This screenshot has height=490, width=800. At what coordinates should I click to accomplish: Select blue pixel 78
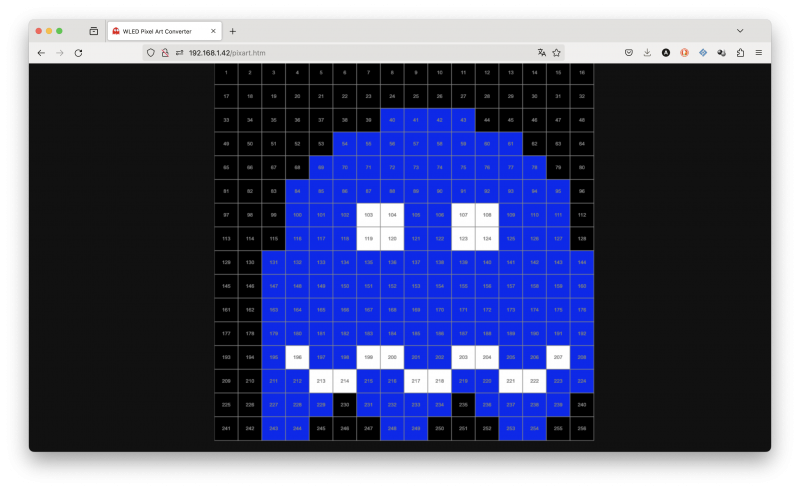click(534, 167)
